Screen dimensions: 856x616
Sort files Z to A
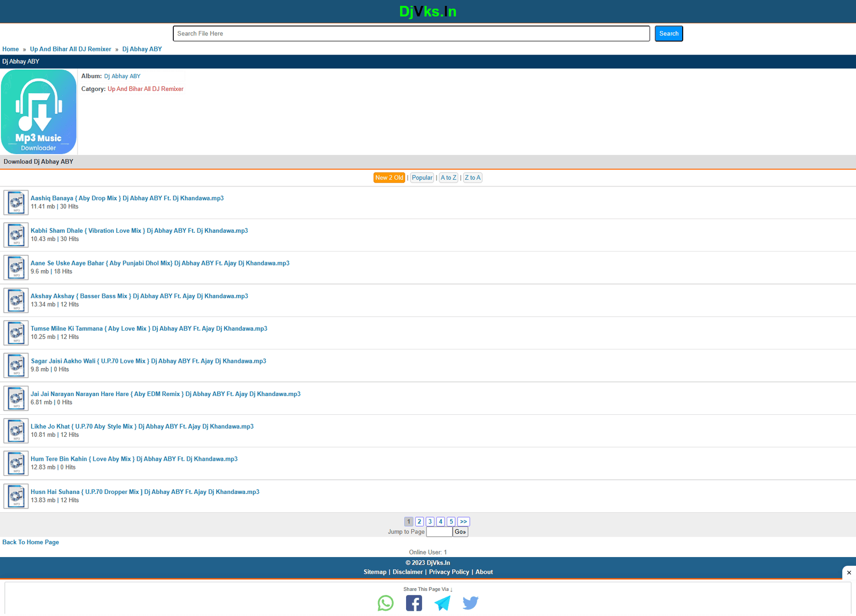pyautogui.click(x=472, y=177)
